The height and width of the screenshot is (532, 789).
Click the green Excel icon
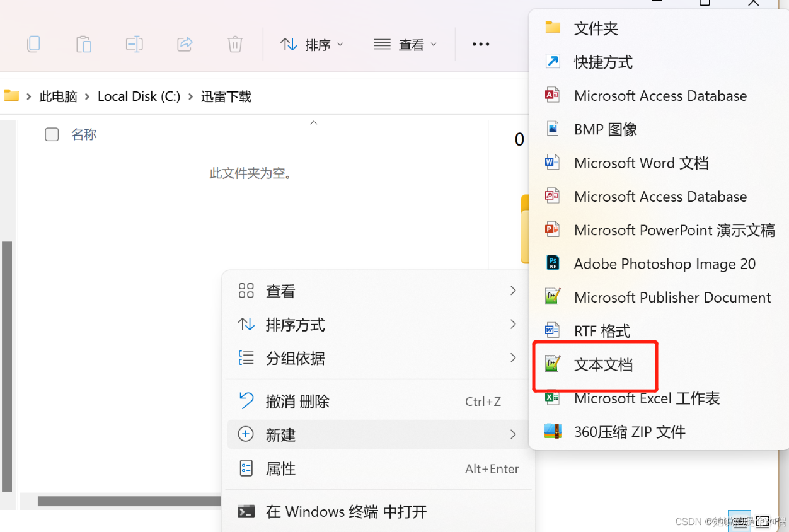tap(553, 398)
